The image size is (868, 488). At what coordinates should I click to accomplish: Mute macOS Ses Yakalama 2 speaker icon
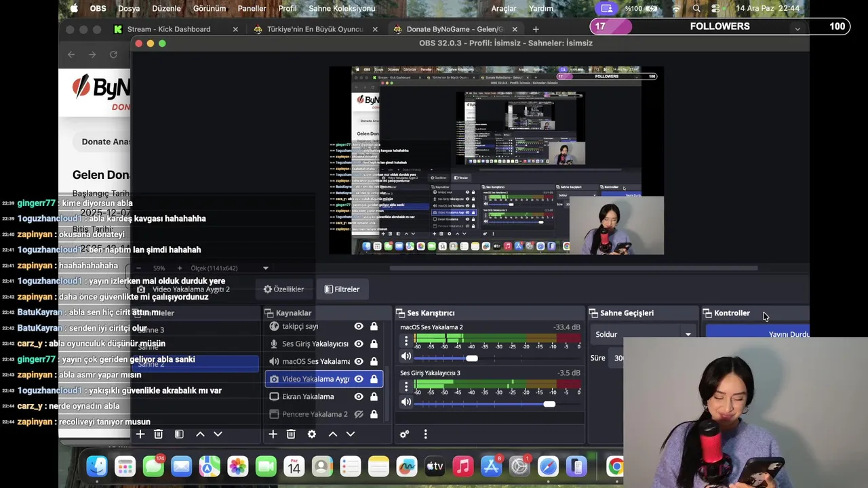pyautogui.click(x=406, y=357)
